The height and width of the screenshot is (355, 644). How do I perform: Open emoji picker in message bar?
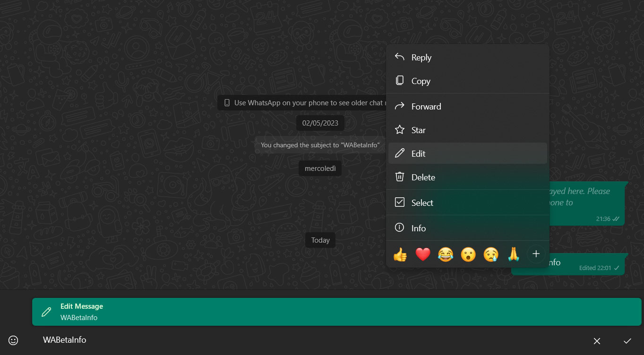(13, 340)
